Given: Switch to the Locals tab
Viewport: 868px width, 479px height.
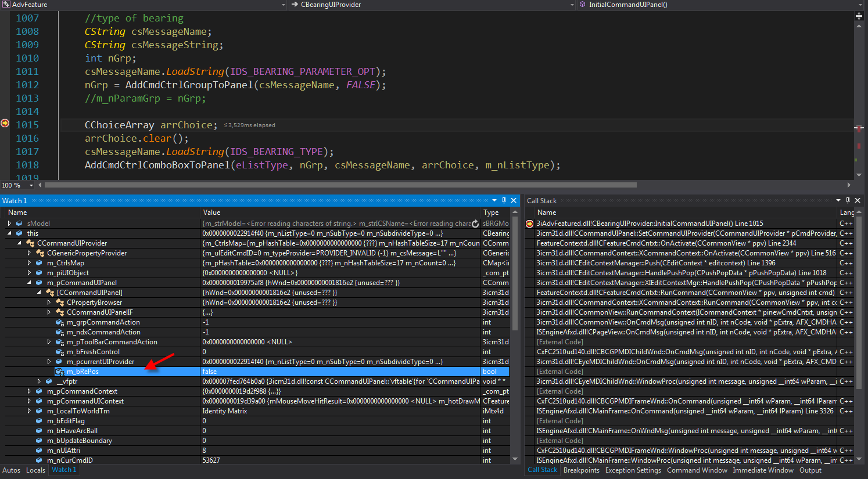Looking at the screenshot, I should point(35,470).
